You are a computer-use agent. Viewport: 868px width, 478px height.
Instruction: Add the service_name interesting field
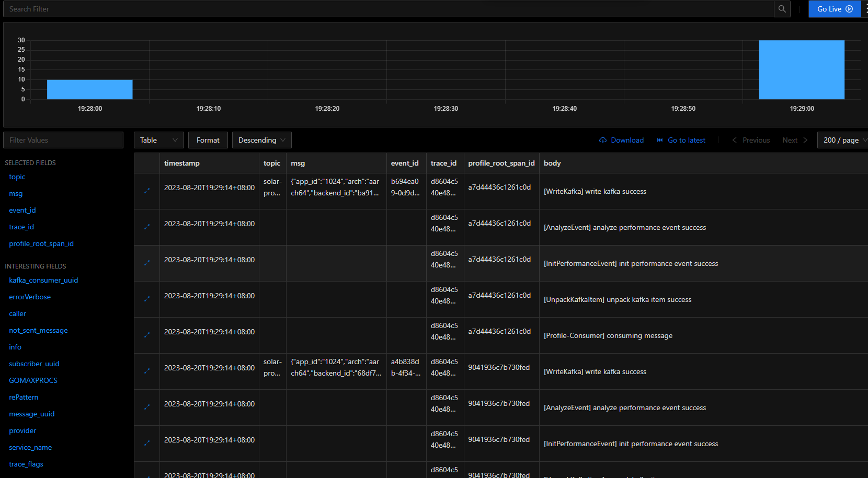point(30,447)
